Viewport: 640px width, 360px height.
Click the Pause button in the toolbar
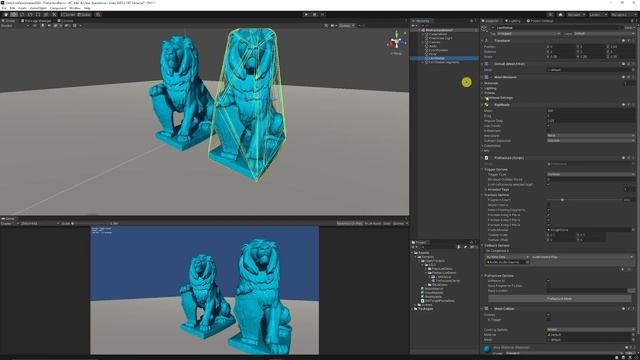pyautogui.click(x=314, y=14)
